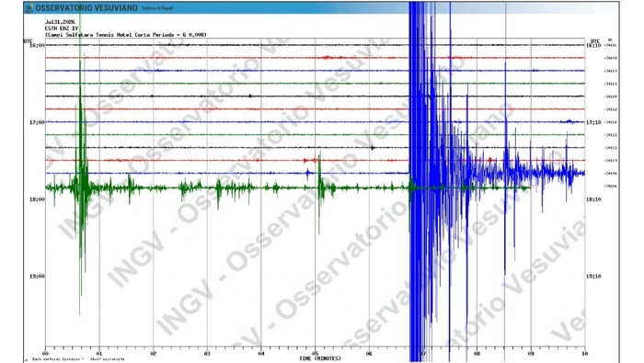Click the 17:10 label on right axis

[x=593, y=122]
